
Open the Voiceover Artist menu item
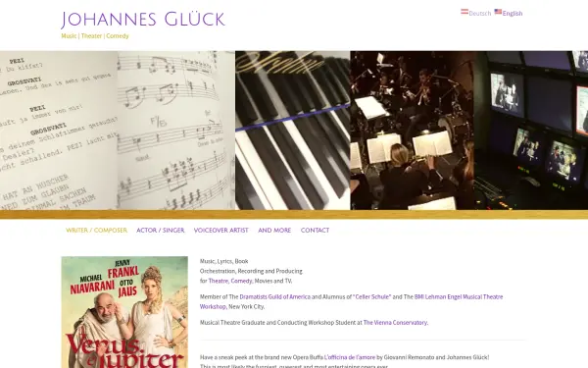(220, 231)
